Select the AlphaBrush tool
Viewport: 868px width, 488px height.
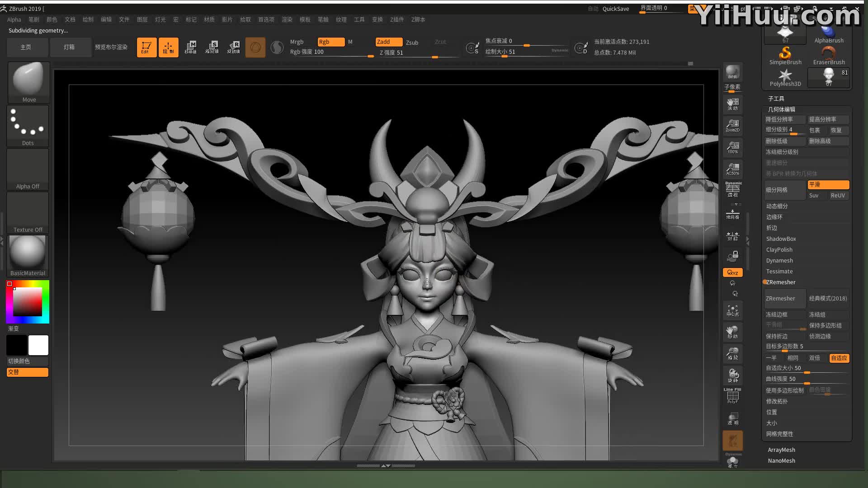point(829,34)
